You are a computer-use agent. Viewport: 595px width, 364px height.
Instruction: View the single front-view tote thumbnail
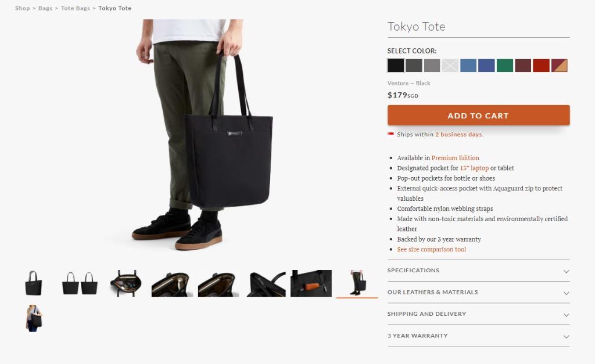(33, 283)
